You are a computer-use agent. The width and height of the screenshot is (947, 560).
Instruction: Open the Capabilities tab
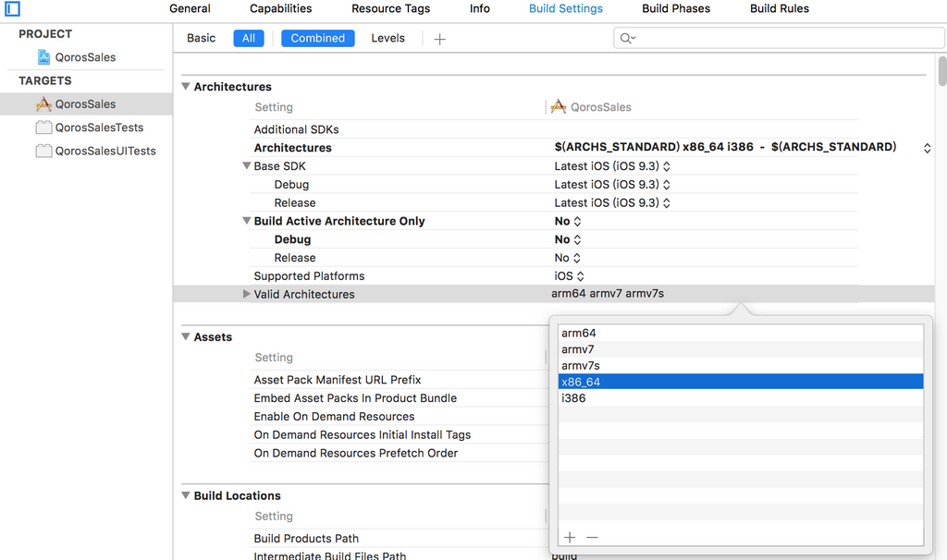point(281,8)
